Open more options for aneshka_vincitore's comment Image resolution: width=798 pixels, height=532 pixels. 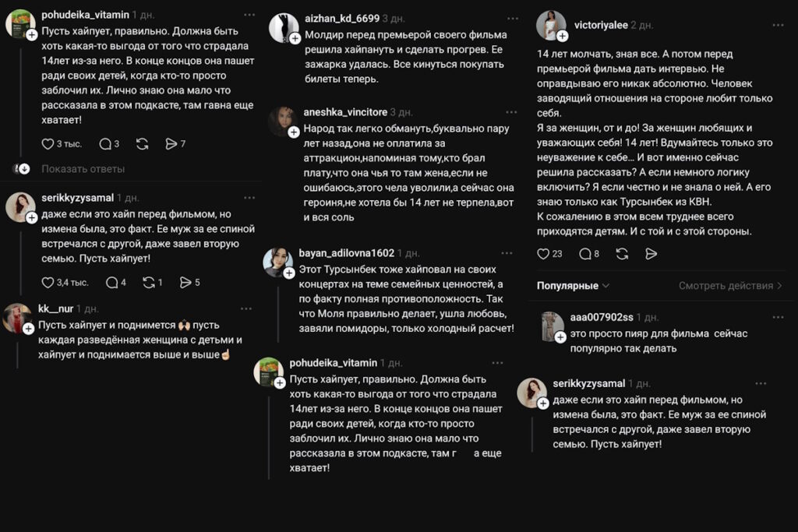(x=513, y=111)
